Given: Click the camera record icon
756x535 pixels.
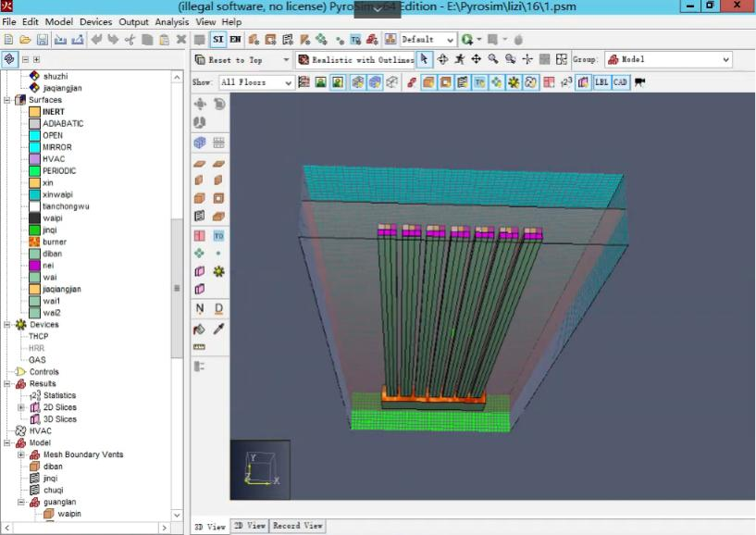Looking at the screenshot, I should coord(639,82).
